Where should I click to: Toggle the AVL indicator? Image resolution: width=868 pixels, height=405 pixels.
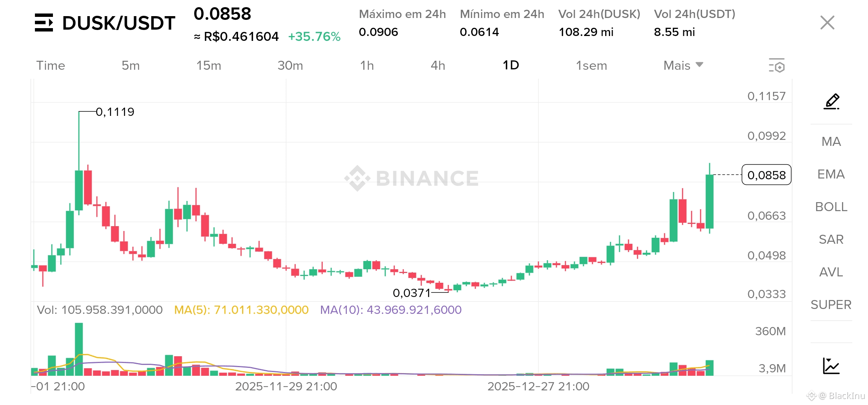tap(831, 272)
